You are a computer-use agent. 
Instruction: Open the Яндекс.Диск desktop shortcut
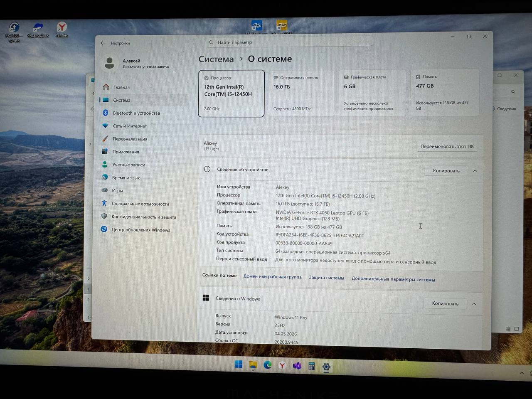tap(38, 30)
